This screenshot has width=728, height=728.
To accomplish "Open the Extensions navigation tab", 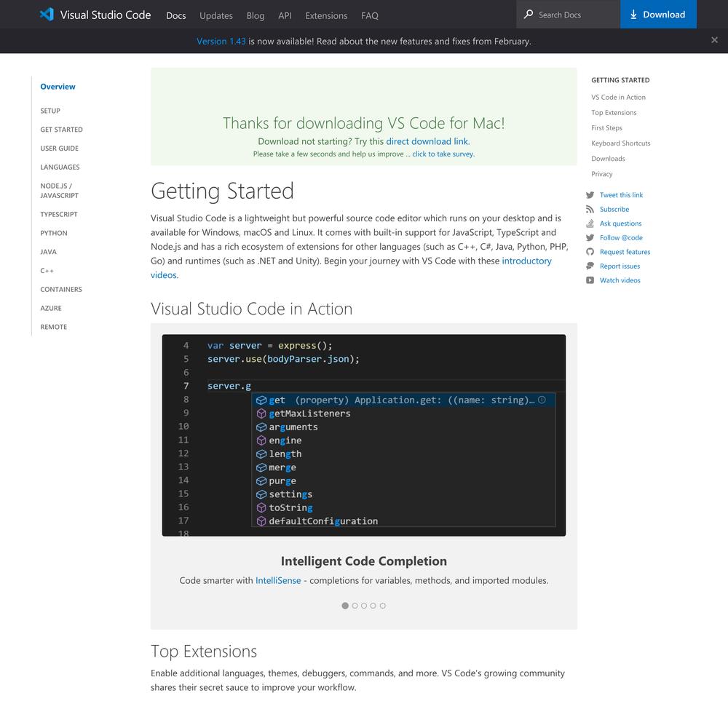I will [326, 16].
